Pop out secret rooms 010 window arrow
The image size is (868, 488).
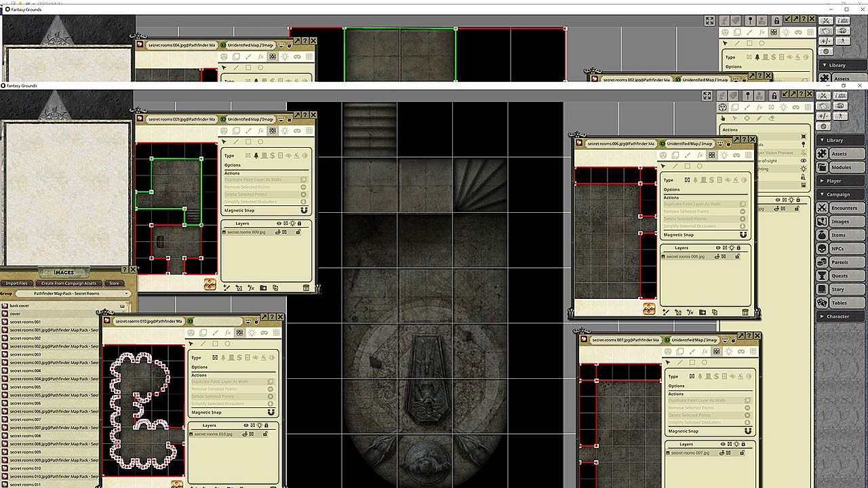[263, 317]
